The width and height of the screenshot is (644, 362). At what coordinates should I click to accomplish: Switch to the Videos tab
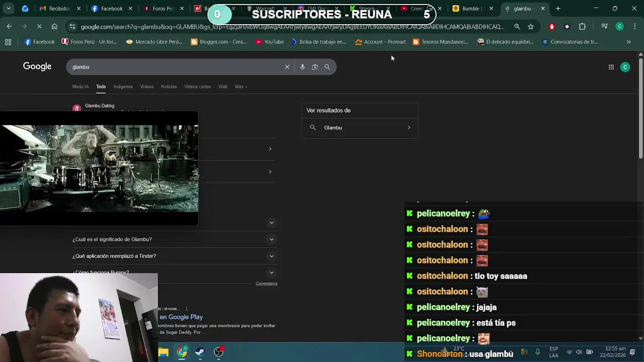coord(147,86)
